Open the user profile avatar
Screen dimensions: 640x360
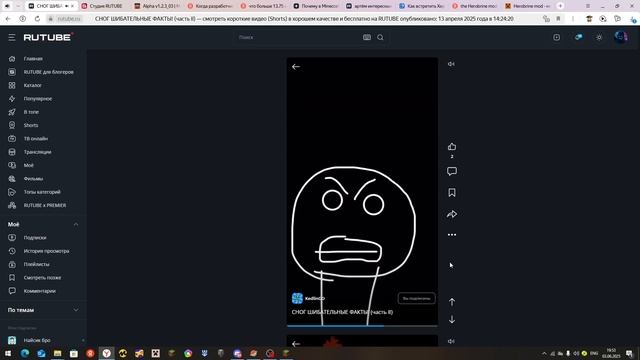click(x=621, y=37)
